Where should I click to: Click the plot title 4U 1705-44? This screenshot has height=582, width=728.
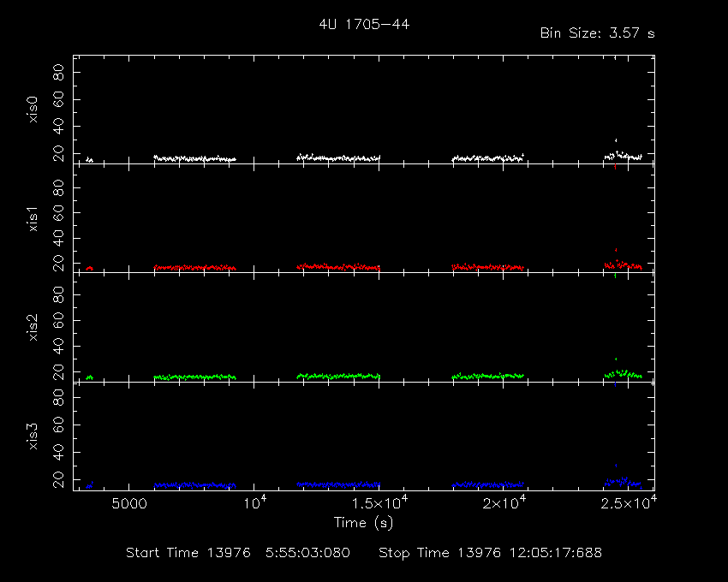click(364, 24)
